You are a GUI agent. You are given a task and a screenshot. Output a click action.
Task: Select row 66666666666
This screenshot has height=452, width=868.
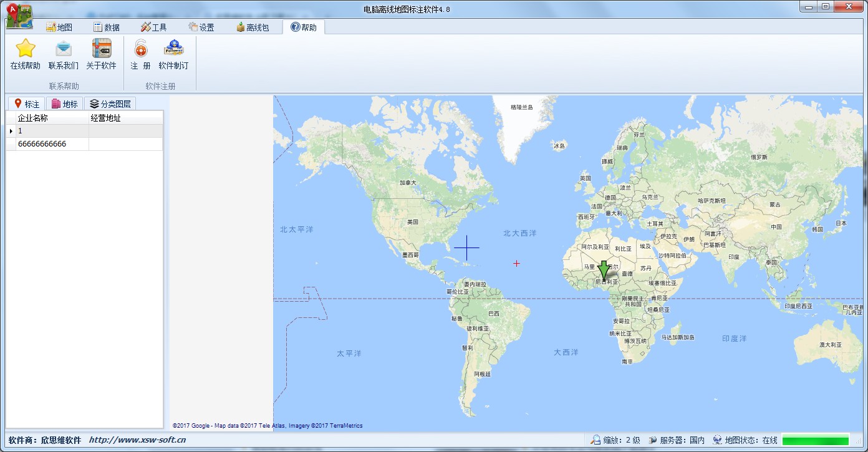pyautogui.click(x=85, y=144)
